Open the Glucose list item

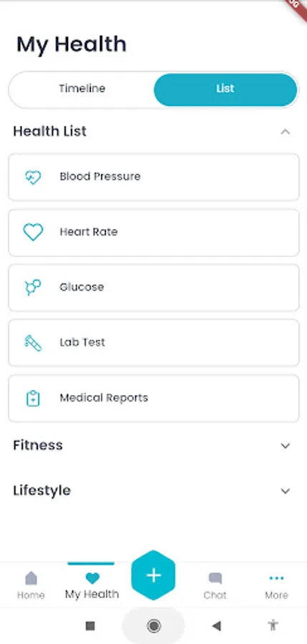tap(154, 288)
